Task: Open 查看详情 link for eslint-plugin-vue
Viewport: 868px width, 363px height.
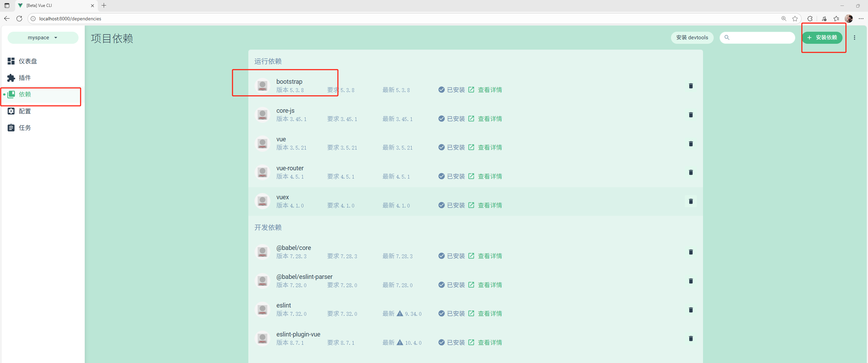Action: pyautogui.click(x=485, y=343)
